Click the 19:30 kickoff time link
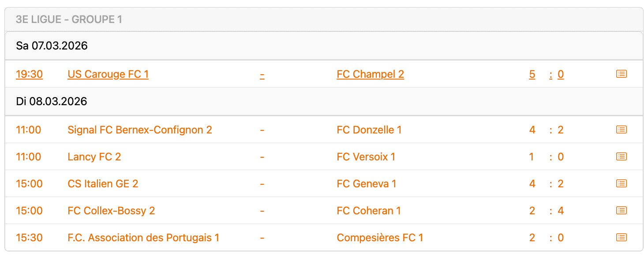Screen dimensions: 644x266 29,74
